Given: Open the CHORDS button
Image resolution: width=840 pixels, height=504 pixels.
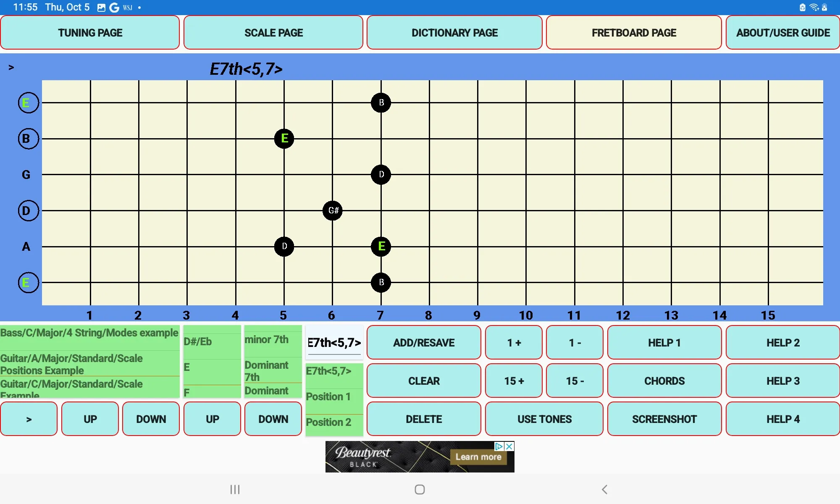Looking at the screenshot, I should coord(664,381).
